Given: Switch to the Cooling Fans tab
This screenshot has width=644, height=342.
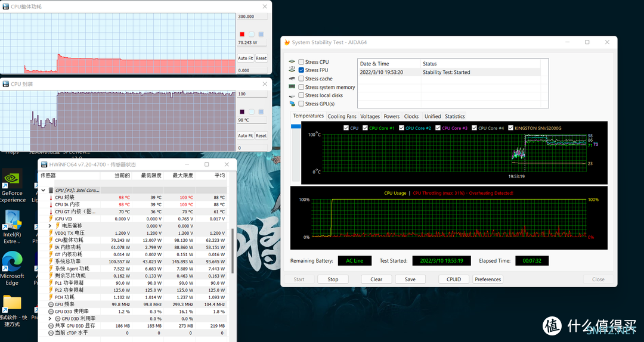Looking at the screenshot, I should (x=342, y=116).
